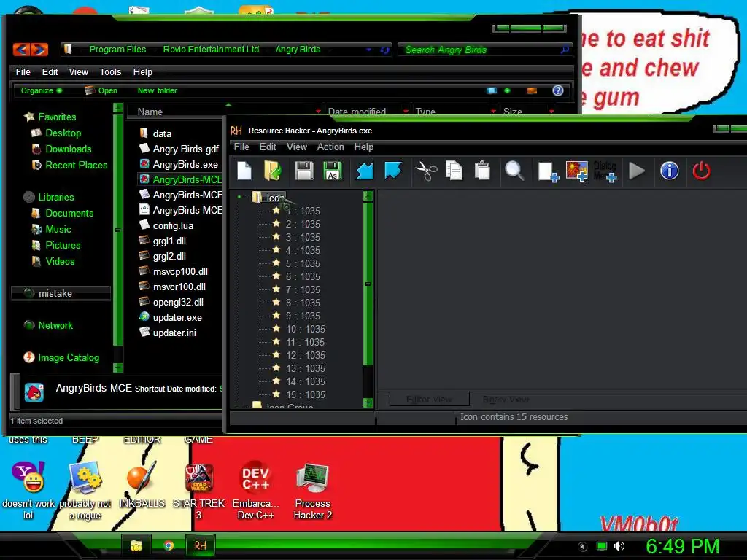Image resolution: width=747 pixels, height=560 pixels.
Task: Select icon resource 15 : 1035
Action: (306, 394)
